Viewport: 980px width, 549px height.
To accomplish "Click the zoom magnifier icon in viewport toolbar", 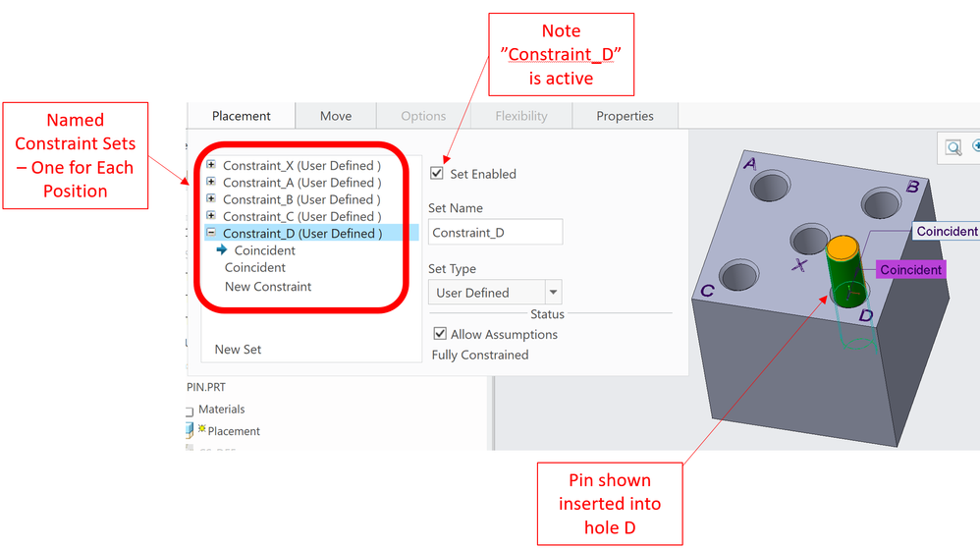I will (953, 148).
